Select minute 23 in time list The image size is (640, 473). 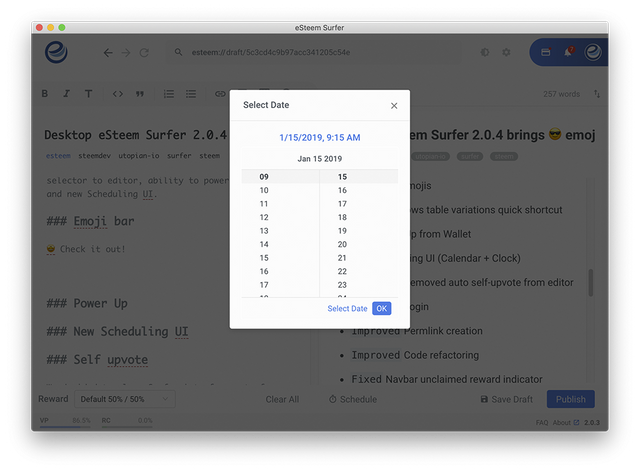click(x=359, y=284)
